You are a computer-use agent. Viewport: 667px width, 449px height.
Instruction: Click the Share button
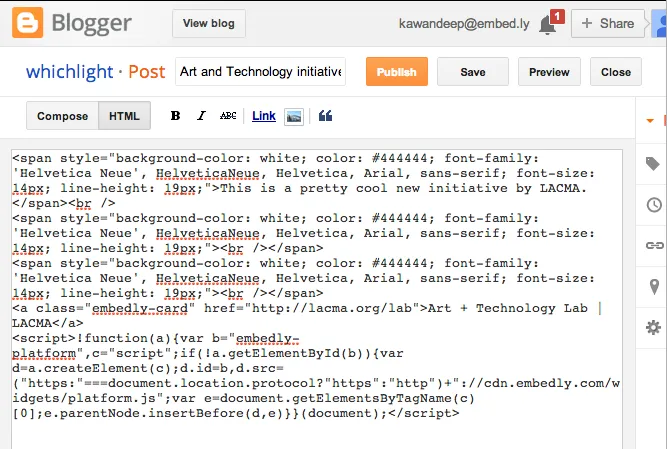(x=607, y=23)
